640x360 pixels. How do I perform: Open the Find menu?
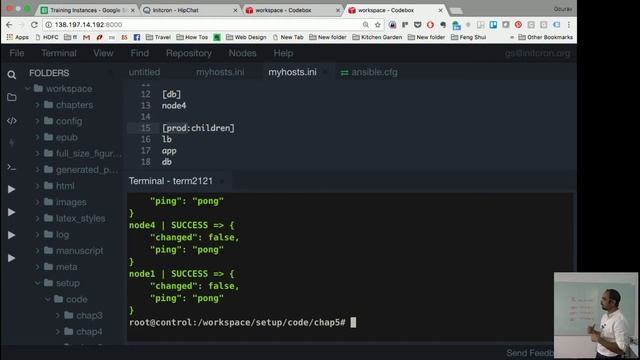point(140,53)
